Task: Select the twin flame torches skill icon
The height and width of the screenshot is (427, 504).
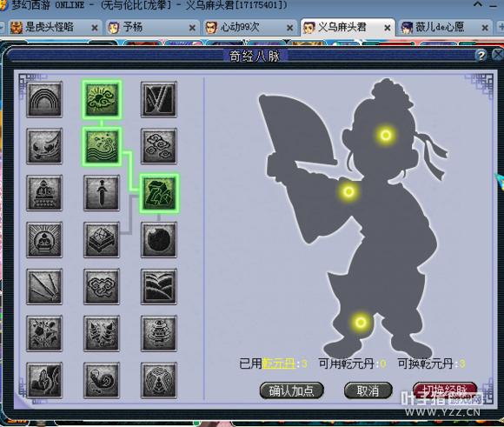Action: pyautogui.click(x=102, y=333)
